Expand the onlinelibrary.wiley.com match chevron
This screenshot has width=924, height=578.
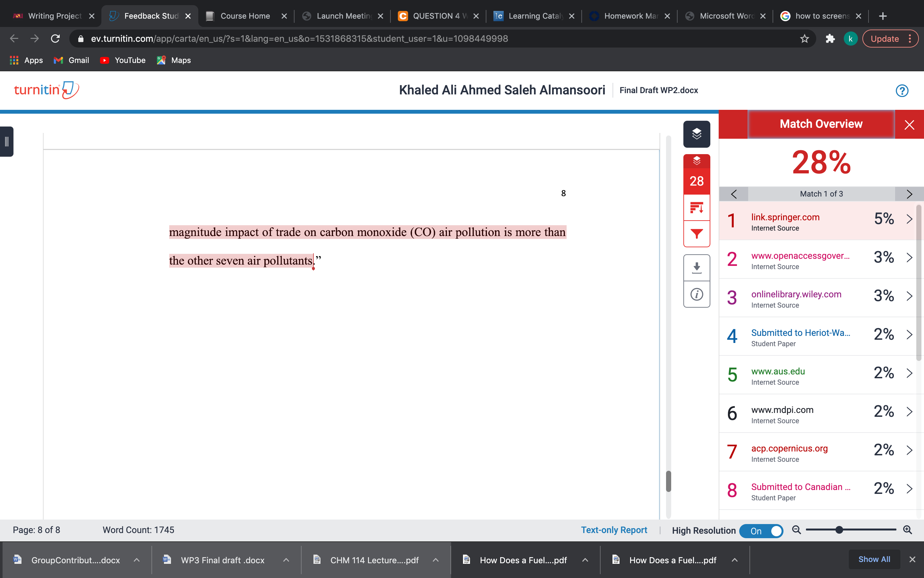pos(909,296)
